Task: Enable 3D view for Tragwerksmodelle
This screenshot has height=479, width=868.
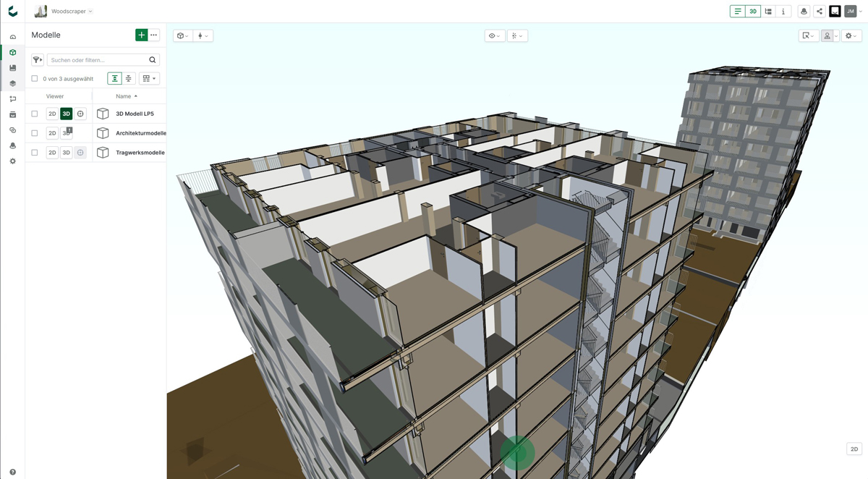Action: pyautogui.click(x=66, y=153)
